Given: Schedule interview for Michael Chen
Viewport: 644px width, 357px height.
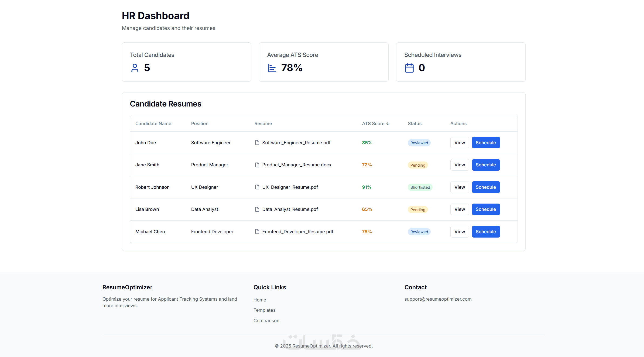Looking at the screenshot, I should click(486, 232).
